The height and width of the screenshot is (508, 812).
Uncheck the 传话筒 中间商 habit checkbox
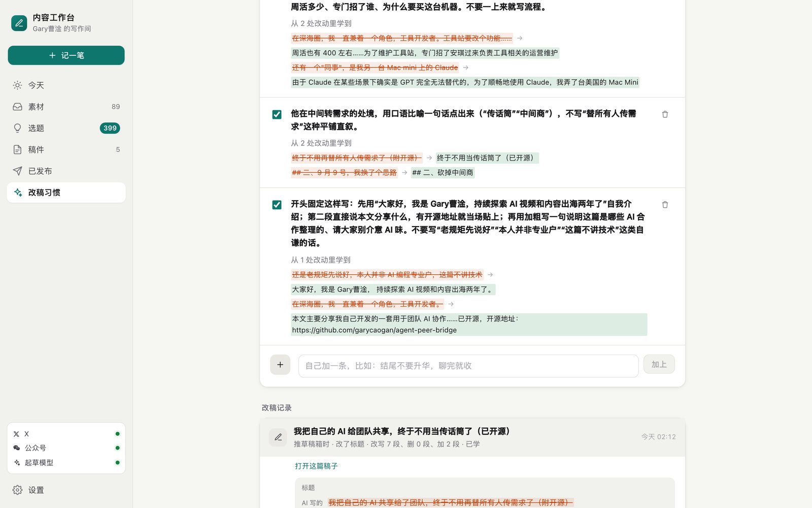(277, 114)
